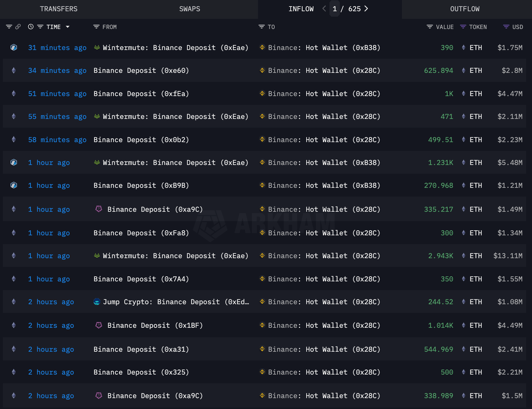The width and height of the screenshot is (532, 409).
Task: Click Wintermute logo in the 2.943K ETH row
Action: point(97,256)
